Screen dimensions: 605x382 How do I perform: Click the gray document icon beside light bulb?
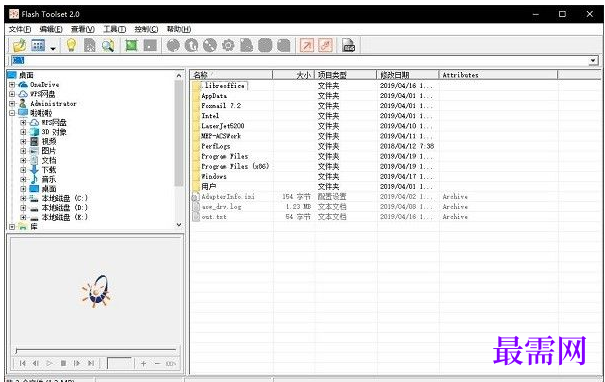[x=90, y=46]
